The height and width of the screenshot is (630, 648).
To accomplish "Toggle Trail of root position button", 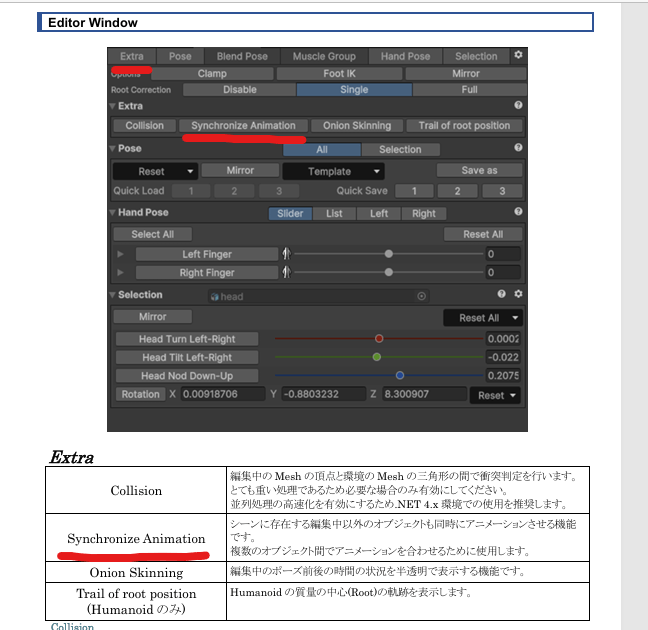I will pyautogui.click(x=464, y=126).
